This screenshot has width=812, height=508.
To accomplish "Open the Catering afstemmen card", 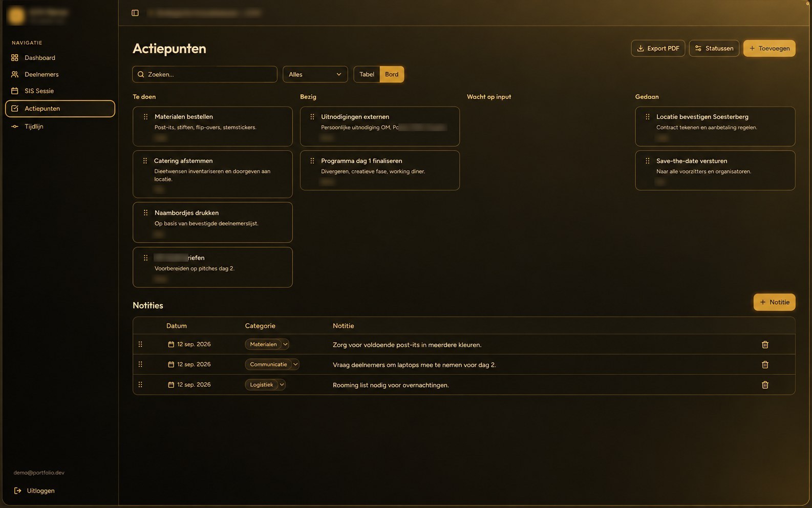I will [212, 174].
